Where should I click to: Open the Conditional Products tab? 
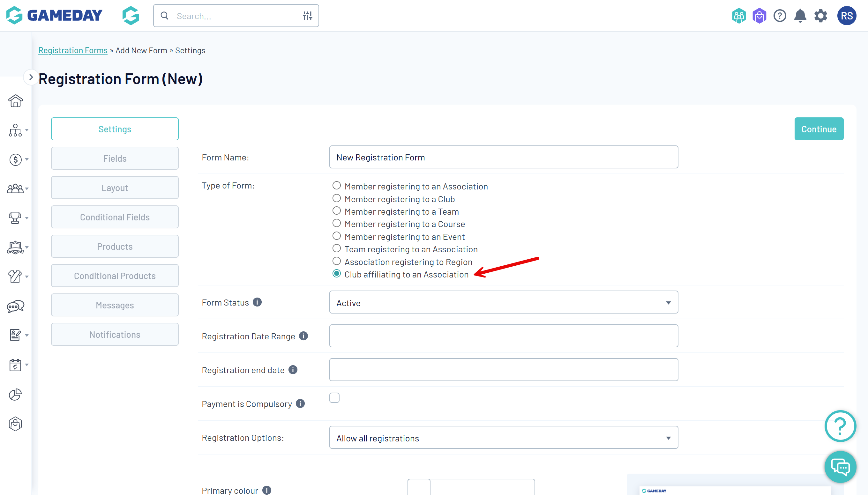115,276
